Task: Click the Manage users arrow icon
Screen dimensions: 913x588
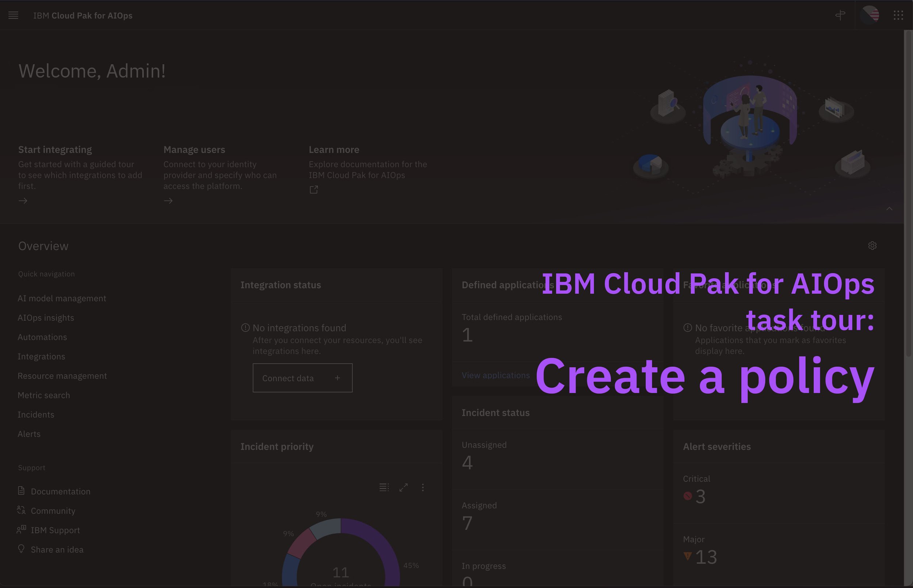Action: (x=168, y=201)
